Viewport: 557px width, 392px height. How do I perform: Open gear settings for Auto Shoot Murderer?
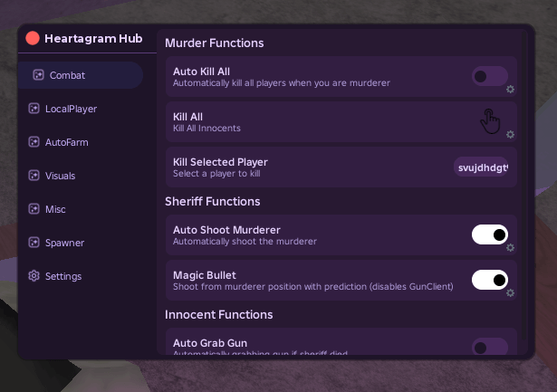(510, 247)
